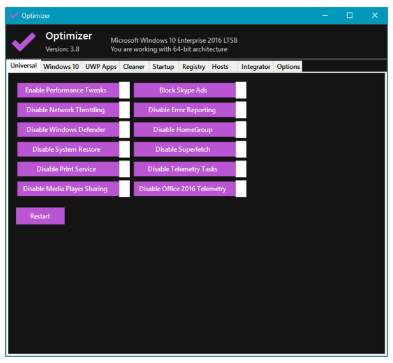This screenshot has width=393, height=363.
Task: Click the Optimizer checkmark logo in header
Action: pos(23,42)
